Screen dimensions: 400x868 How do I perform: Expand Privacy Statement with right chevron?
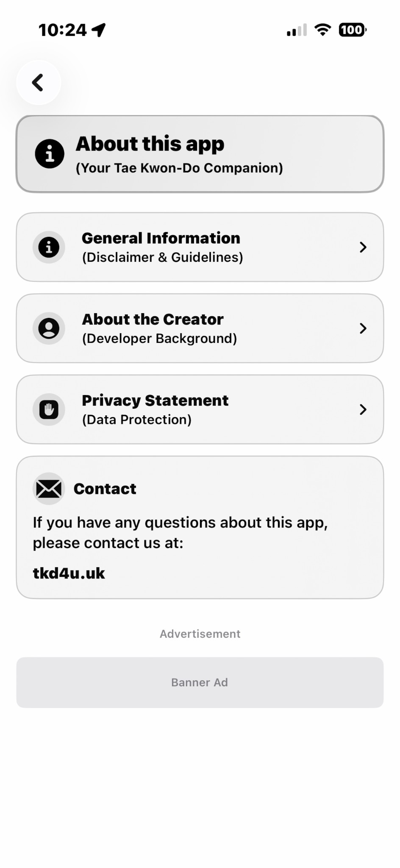point(363,409)
